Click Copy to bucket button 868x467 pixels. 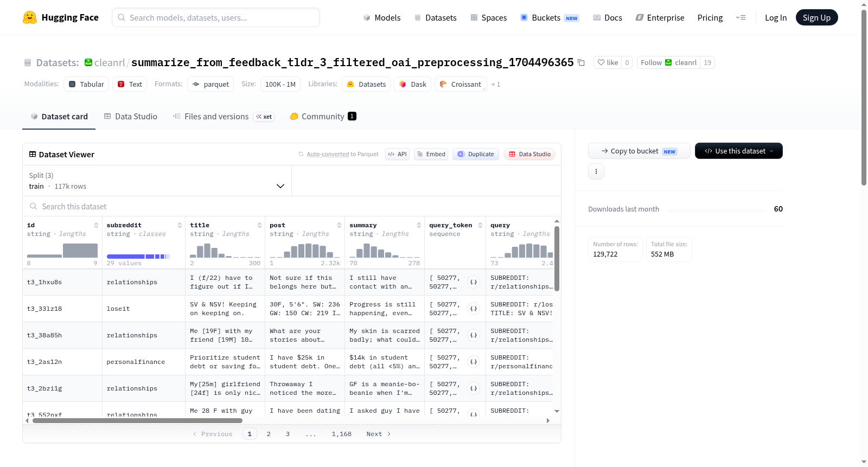tap(639, 151)
